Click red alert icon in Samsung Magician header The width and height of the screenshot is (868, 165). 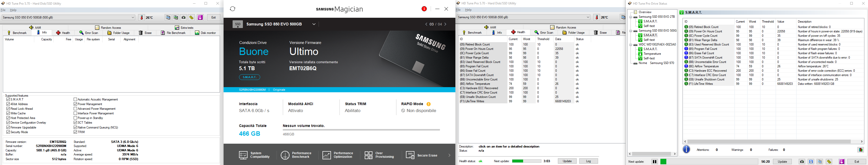coord(424,9)
